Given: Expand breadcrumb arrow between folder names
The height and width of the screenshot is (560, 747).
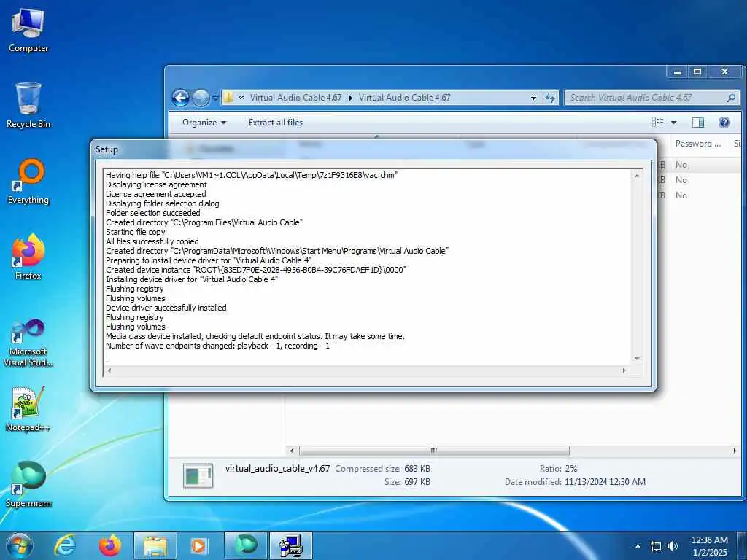Looking at the screenshot, I should [x=351, y=98].
